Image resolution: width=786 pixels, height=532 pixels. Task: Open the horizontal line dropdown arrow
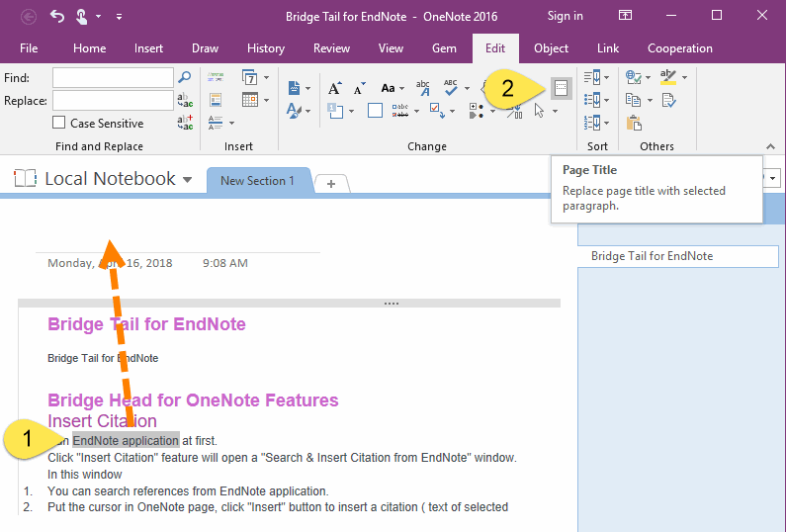click(x=231, y=123)
